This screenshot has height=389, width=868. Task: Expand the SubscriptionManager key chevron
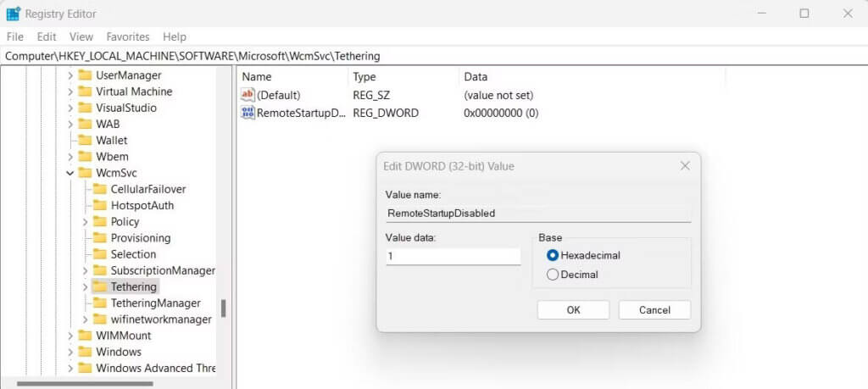coord(85,270)
